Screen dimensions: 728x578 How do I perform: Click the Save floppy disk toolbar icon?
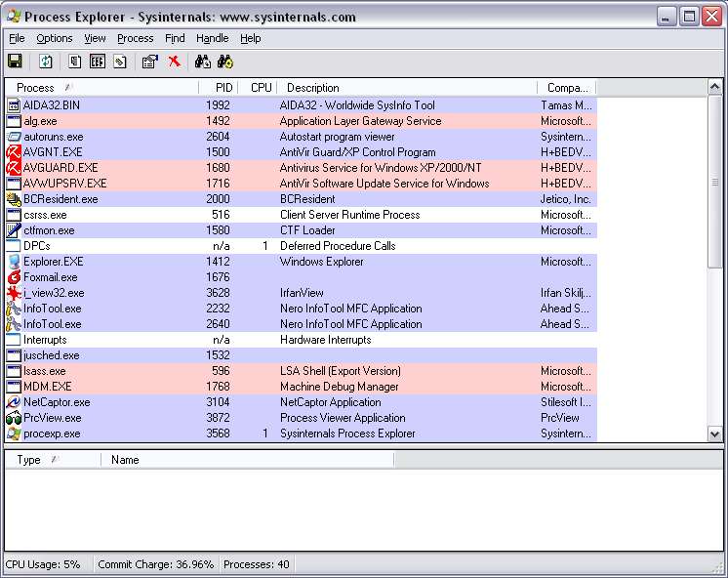[15, 62]
